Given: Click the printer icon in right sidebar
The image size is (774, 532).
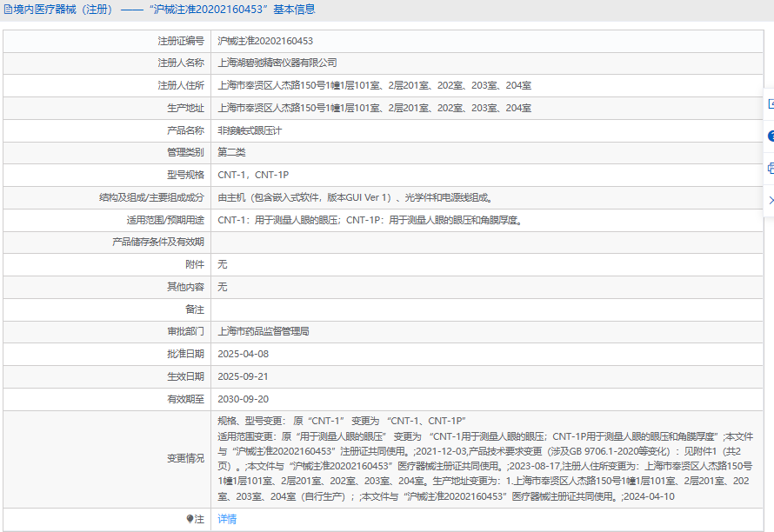Looking at the screenshot, I should 770,168.
